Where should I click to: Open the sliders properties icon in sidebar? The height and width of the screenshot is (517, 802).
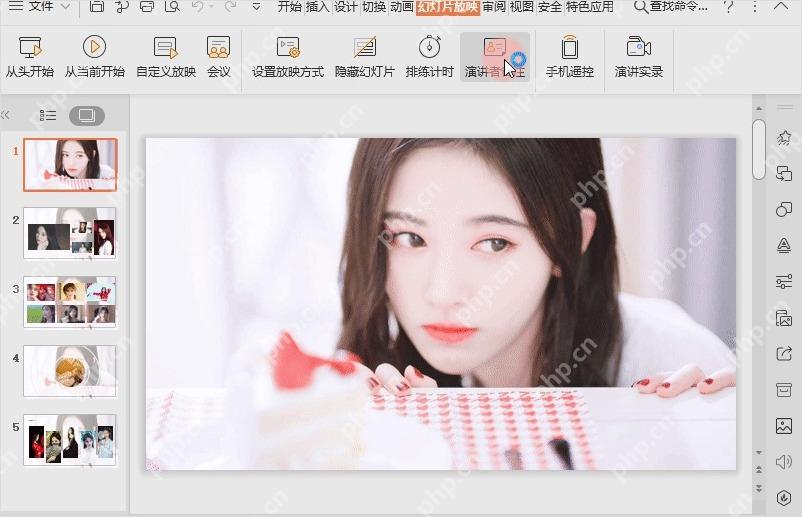coord(784,281)
